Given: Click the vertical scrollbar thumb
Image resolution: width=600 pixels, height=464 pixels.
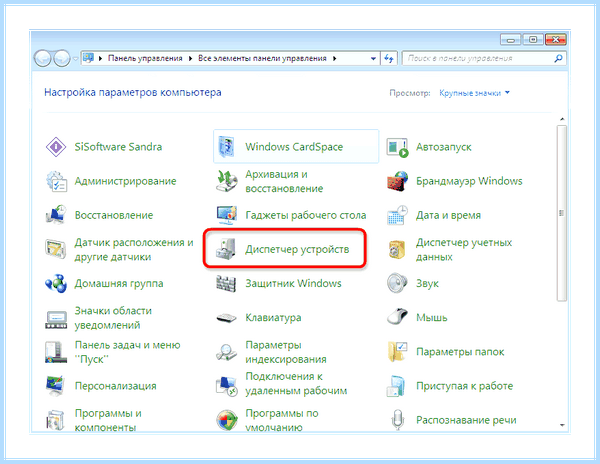Looking at the screenshot, I should (x=561, y=213).
